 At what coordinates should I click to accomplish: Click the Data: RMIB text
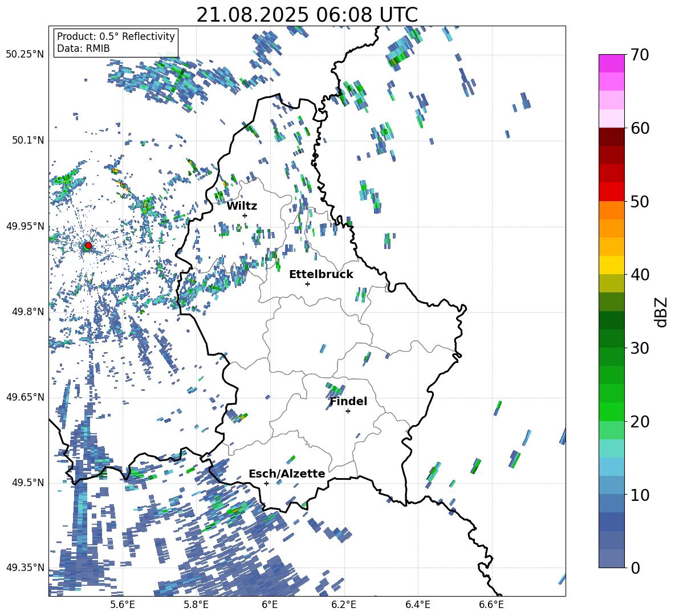pos(83,48)
